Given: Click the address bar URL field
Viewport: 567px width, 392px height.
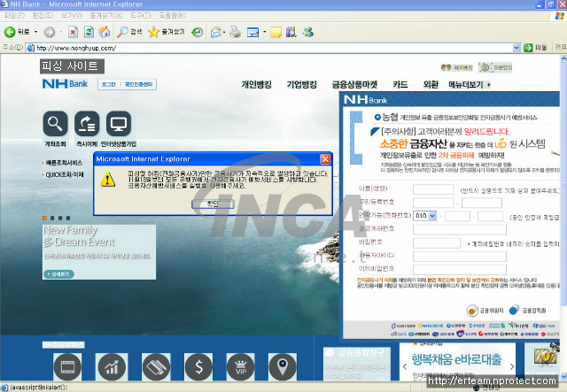Looking at the screenshot, I should tap(274, 48).
